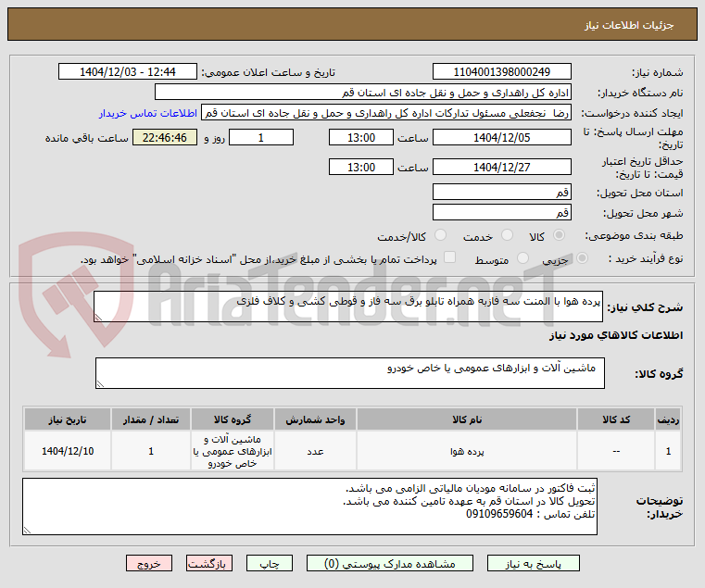
Task: Click the جزئیات اطلاعات نیاز header title
Action: tap(629, 25)
